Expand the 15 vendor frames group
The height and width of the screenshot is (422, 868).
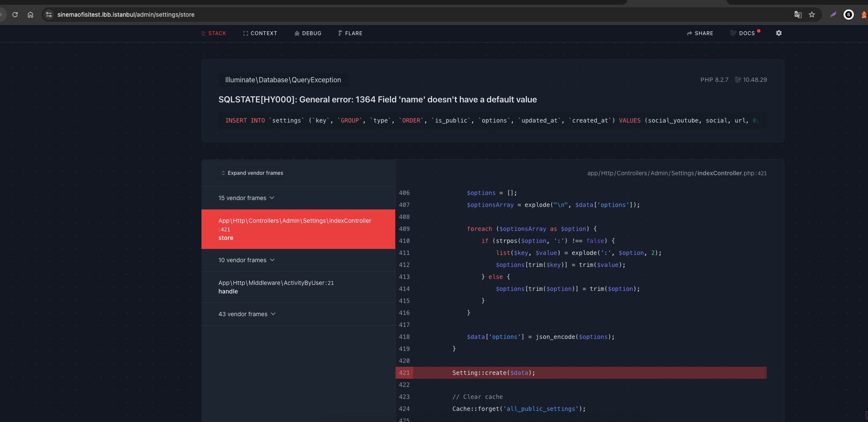point(246,198)
